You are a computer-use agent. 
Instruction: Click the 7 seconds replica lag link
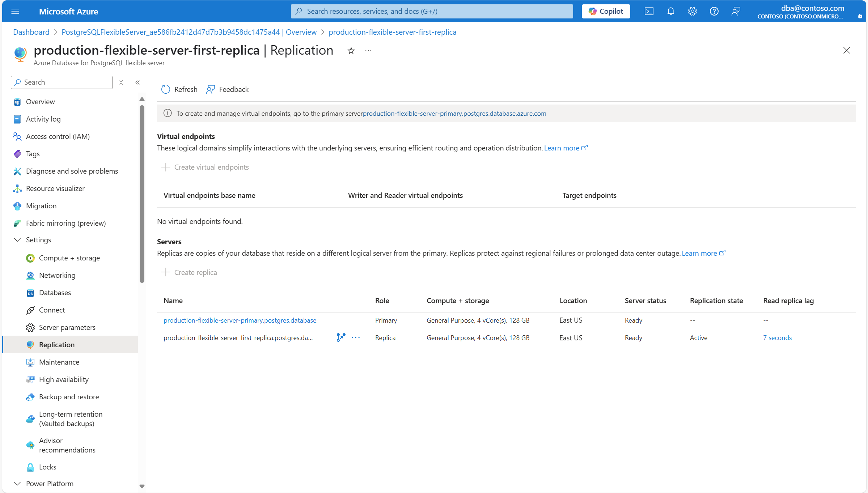778,337
